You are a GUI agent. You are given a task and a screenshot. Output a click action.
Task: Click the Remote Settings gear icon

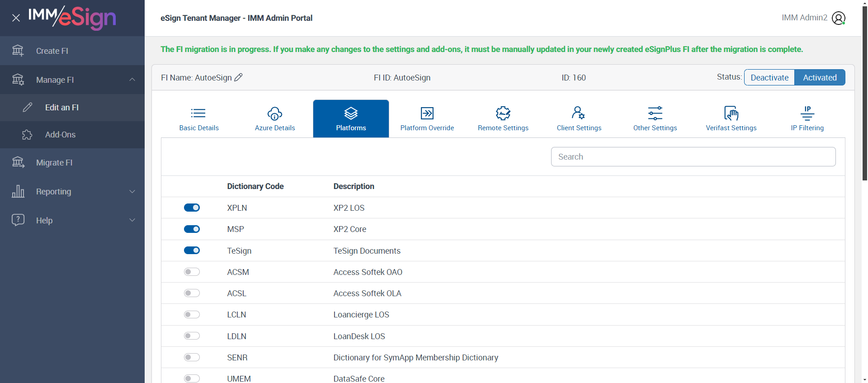coord(503,113)
